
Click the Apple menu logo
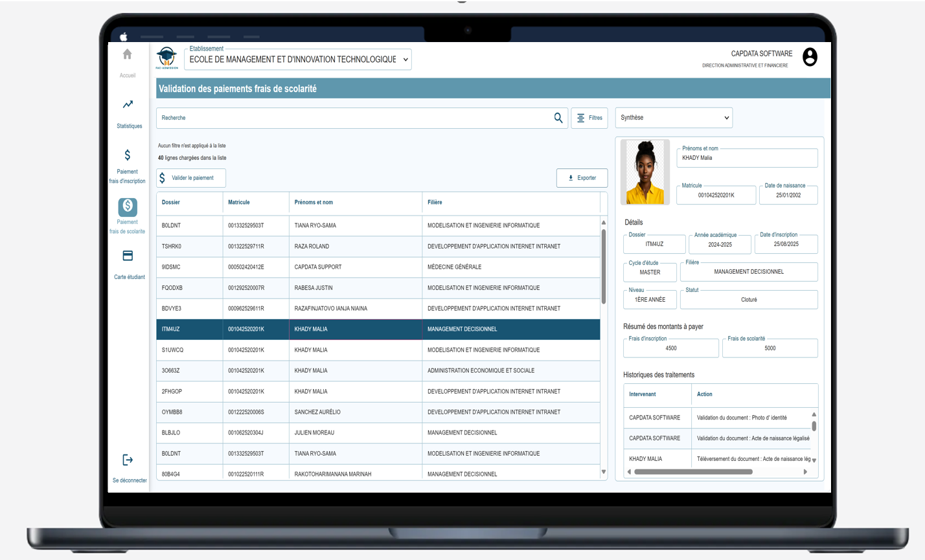click(123, 37)
